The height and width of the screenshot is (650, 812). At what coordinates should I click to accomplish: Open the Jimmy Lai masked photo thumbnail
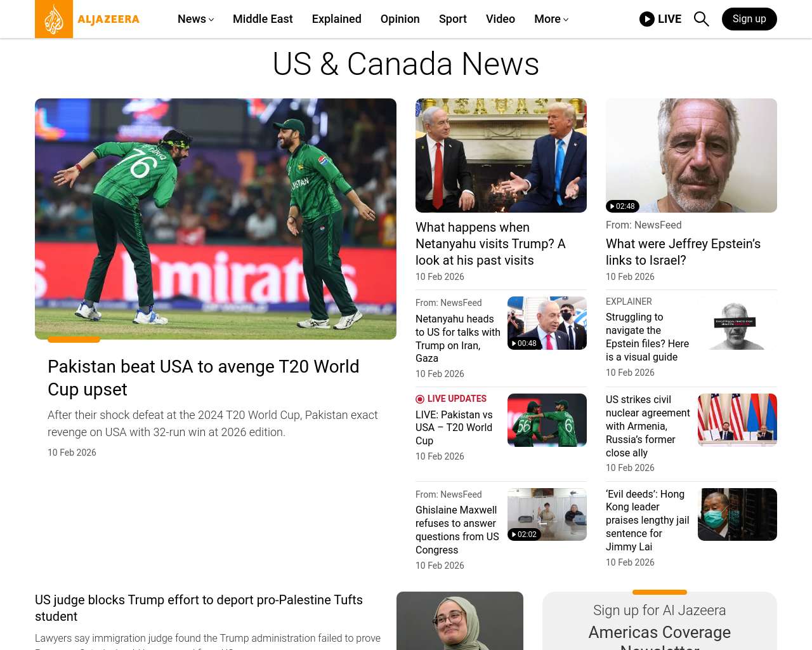point(737,514)
